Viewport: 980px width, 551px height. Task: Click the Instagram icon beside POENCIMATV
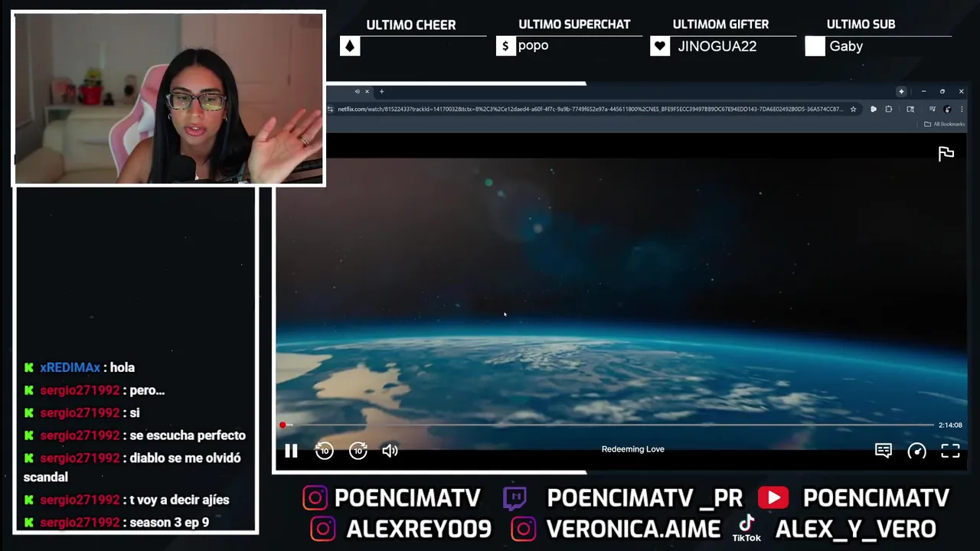(315, 498)
